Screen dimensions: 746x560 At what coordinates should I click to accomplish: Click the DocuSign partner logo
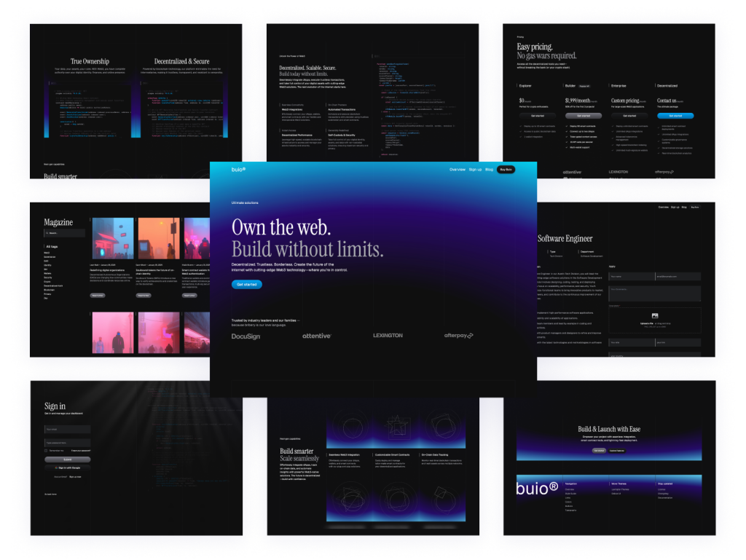point(247,335)
